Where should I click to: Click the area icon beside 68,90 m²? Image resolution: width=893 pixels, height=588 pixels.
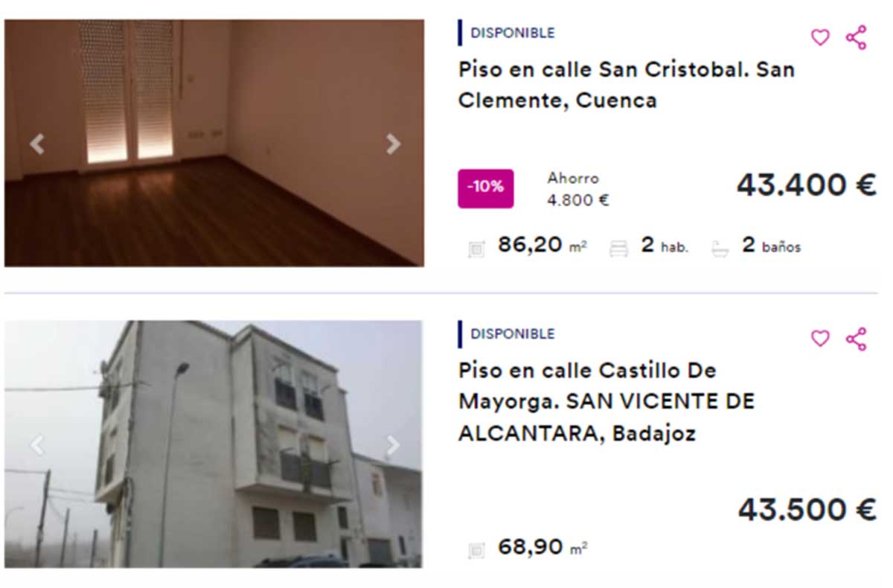coord(476,551)
